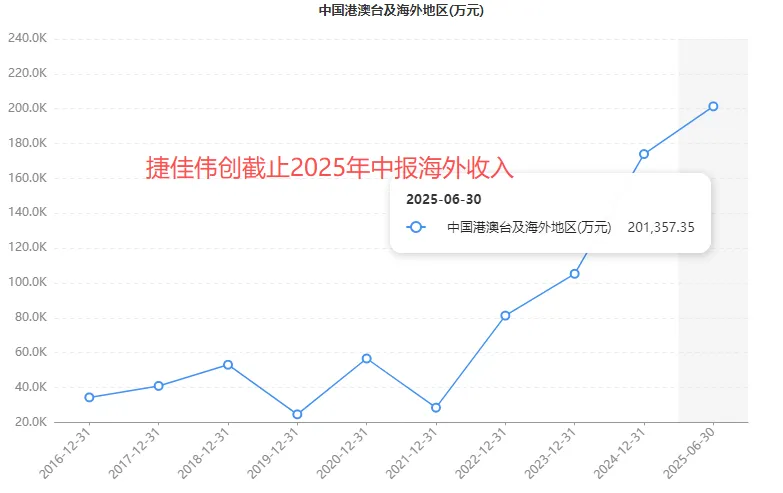The image size is (783, 493).
Task: Click x-axis label 2021-12-31
Action: click(x=412, y=454)
